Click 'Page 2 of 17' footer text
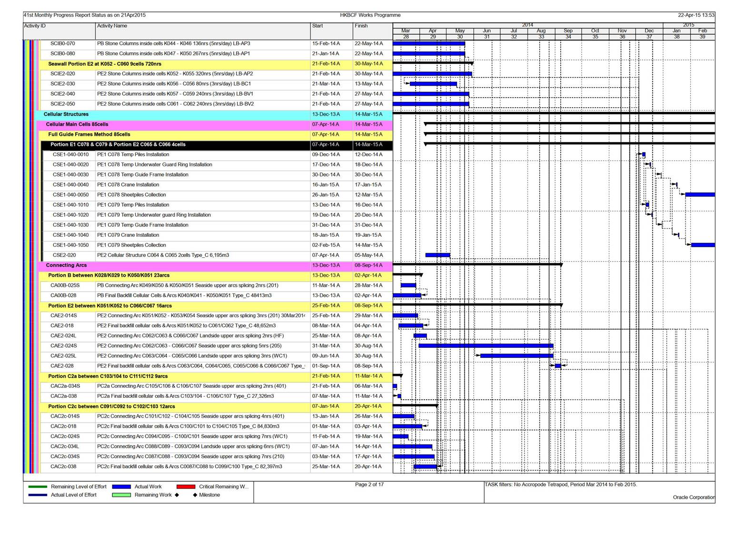This screenshot has width=756, height=535. point(369,485)
